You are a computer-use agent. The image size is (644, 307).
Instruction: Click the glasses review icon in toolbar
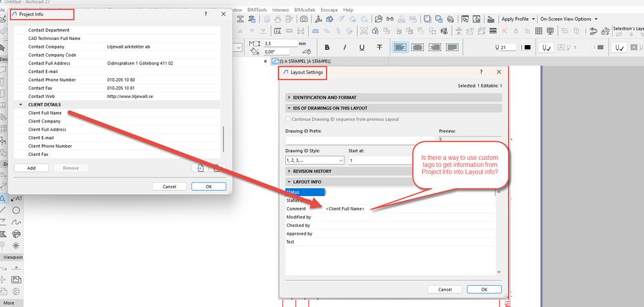[x=390, y=19]
